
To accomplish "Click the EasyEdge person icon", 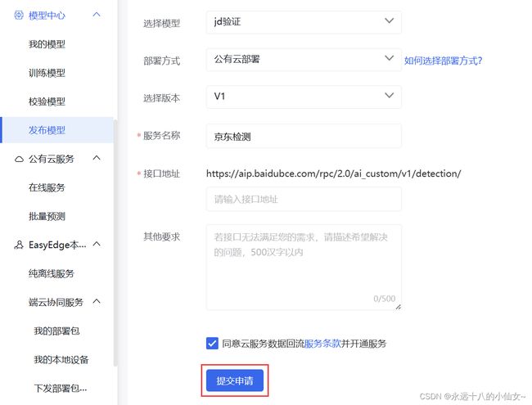I will tap(19, 245).
